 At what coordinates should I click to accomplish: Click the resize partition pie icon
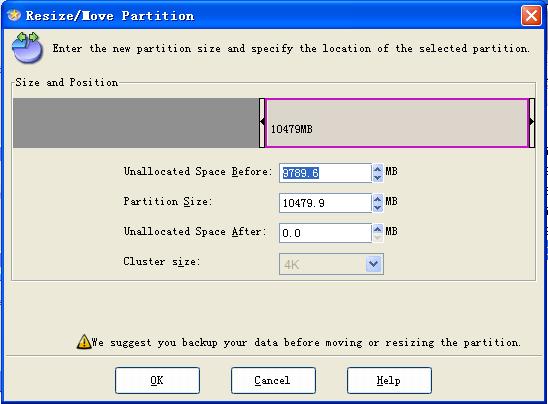point(27,48)
